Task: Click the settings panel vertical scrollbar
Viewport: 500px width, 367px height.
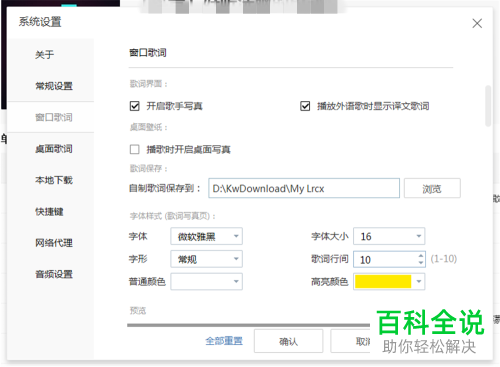Action: click(x=488, y=106)
